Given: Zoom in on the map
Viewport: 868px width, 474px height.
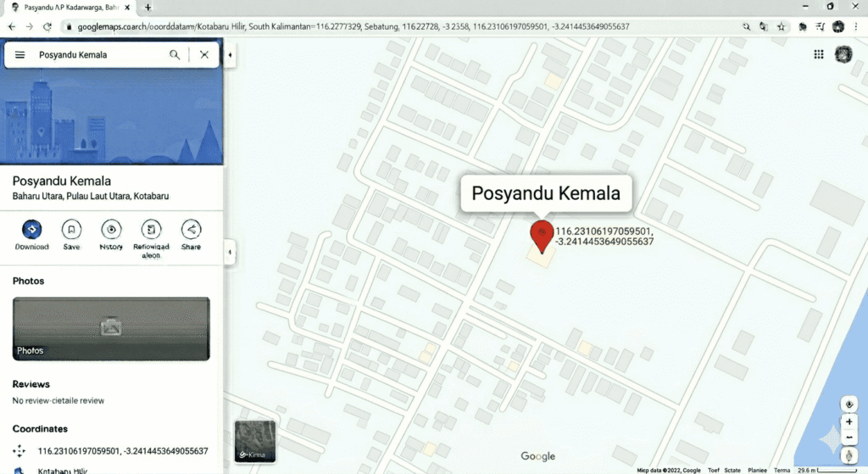Looking at the screenshot, I should 849,421.
